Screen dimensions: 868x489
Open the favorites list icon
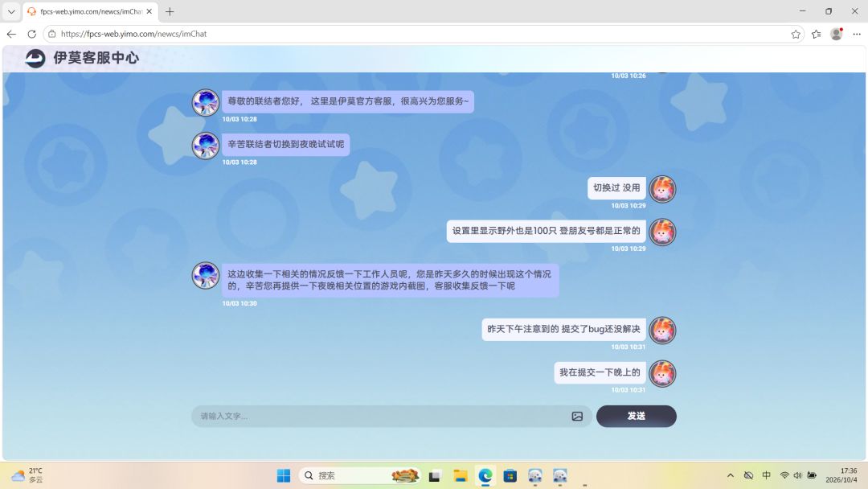[816, 34]
